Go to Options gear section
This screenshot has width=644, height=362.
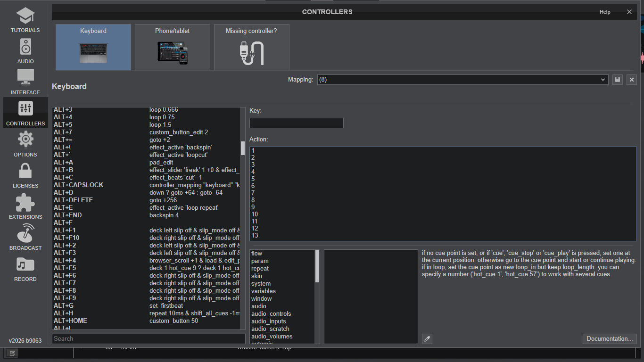[25, 144]
